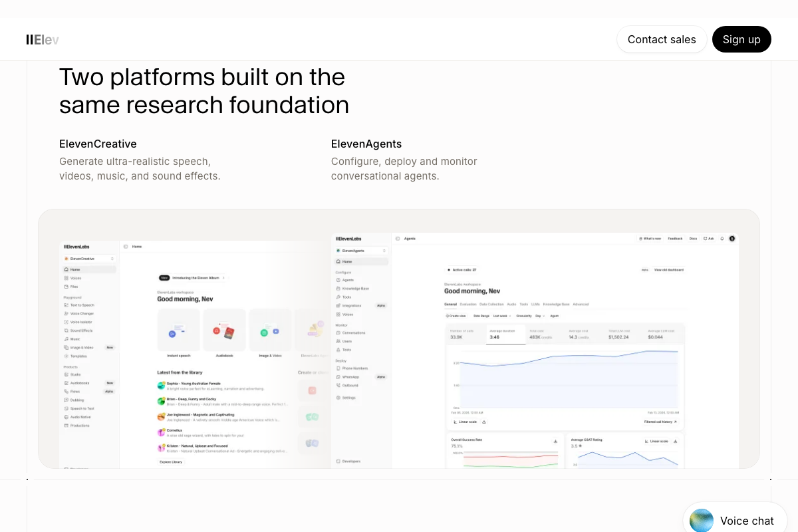The height and width of the screenshot is (532, 798).
Task: Click the Contact sales button
Action: [662, 39]
